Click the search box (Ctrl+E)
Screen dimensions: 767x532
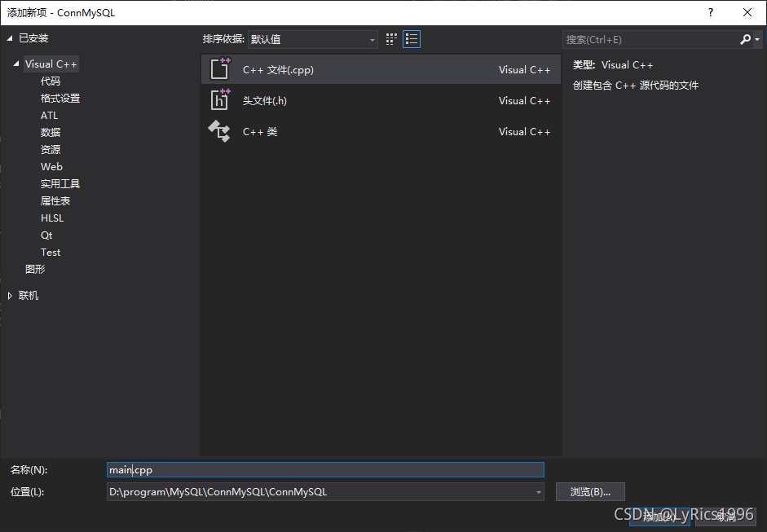650,40
